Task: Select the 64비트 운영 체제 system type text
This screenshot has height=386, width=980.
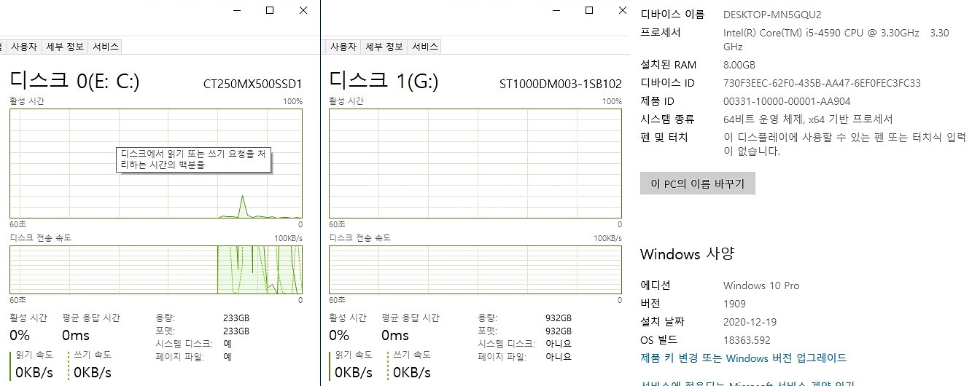Action: 808,119
